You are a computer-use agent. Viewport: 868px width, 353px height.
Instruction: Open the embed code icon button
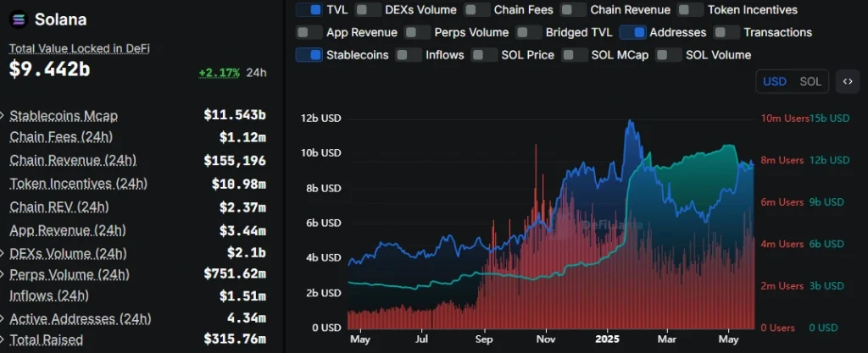click(x=848, y=82)
